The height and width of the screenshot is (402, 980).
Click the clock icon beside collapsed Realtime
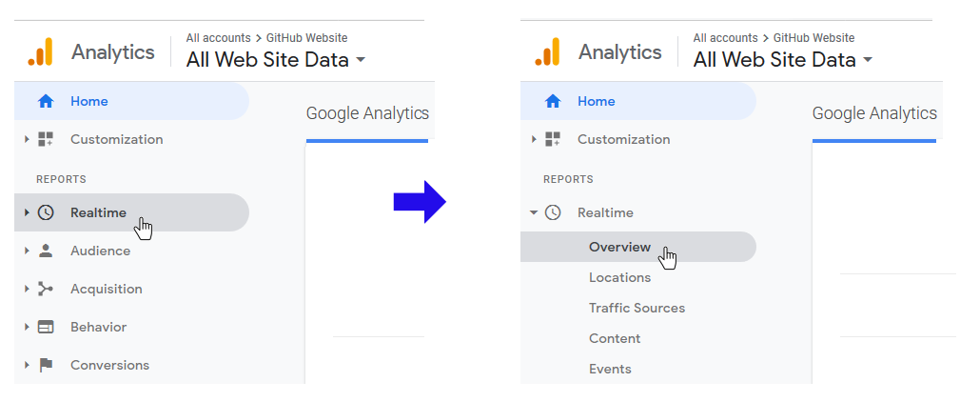click(x=46, y=212)
